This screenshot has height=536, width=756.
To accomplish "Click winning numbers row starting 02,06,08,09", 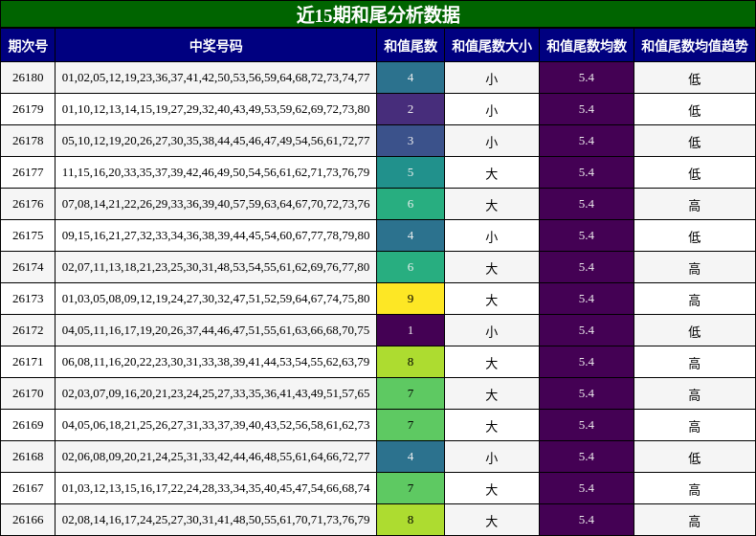I will [216, 457].
